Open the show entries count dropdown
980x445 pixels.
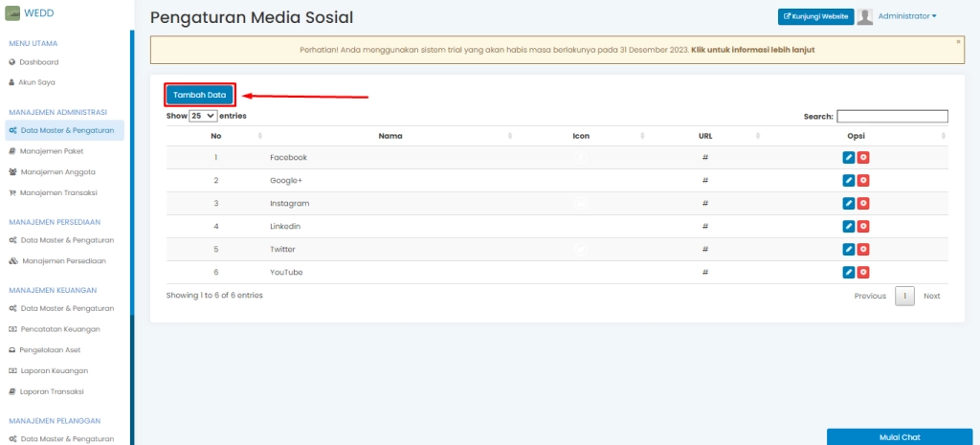[x=203, y=116]
